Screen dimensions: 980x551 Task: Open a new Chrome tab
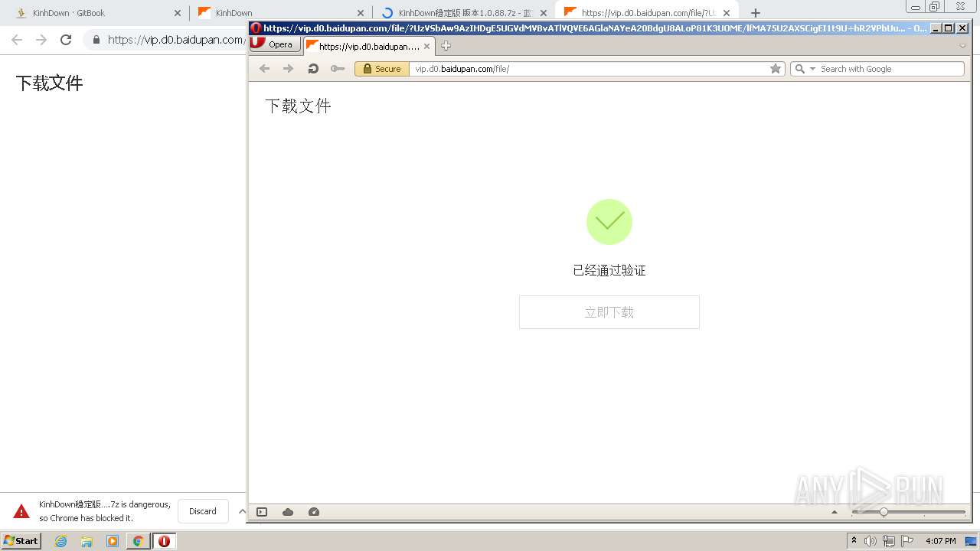[756, 13]
